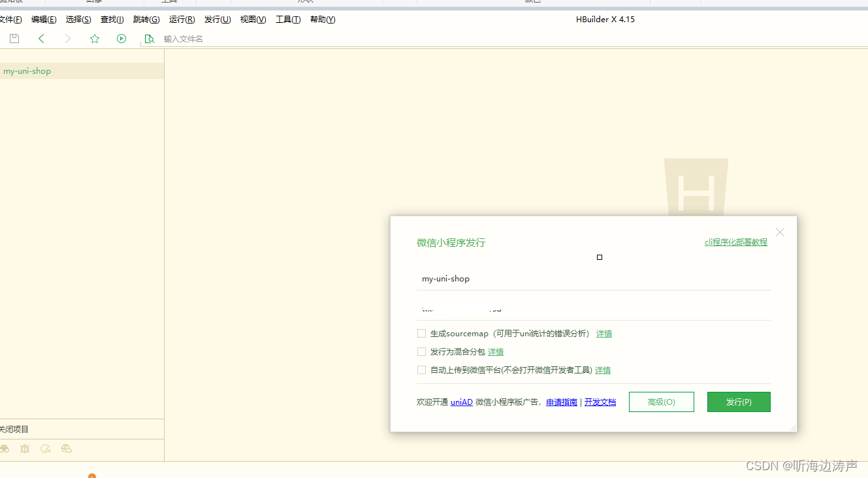
Task: Click the bug debug icon in the sidebar
Action: [25, 449]
